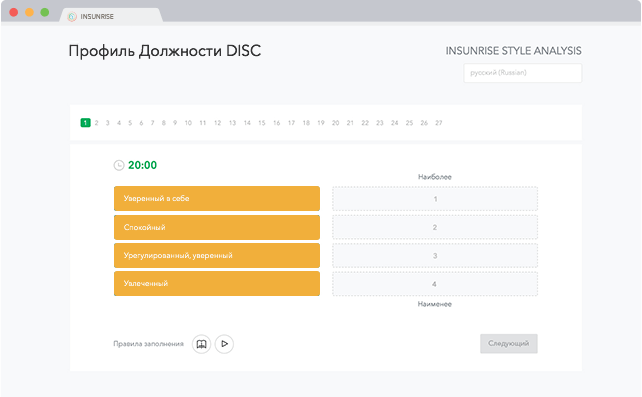Click the yellow minimize window button
The height and width of the screenshot is (397, 642).
click(x=29, y=12)
